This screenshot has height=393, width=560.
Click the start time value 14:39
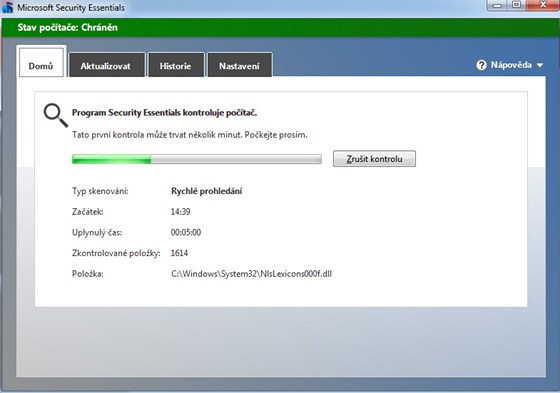(x=180, y=212)
